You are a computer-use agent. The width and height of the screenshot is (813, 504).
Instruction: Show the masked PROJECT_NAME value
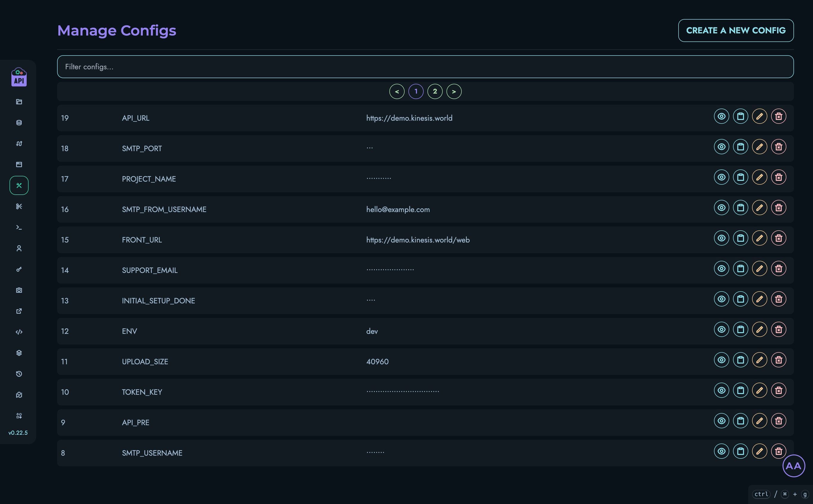tap(722, 177)
